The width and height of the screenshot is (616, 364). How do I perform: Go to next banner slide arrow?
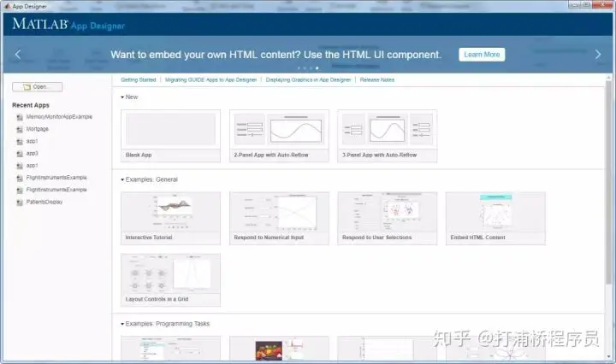point(598,55)
